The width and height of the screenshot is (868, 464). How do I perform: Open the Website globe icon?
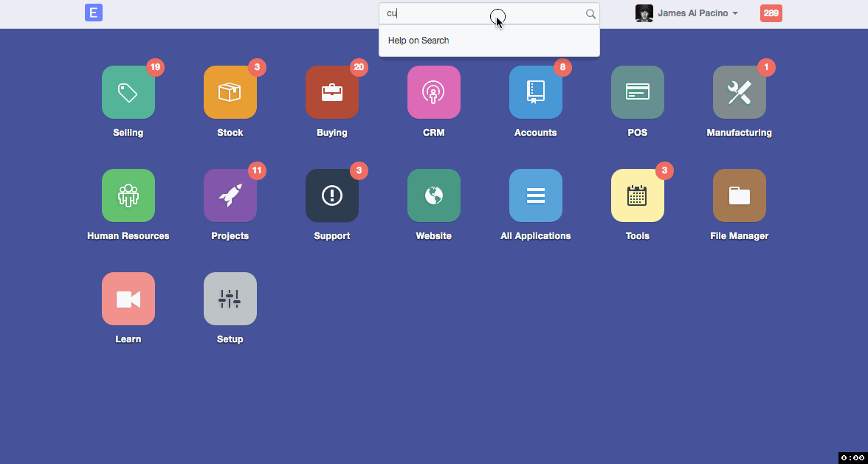coord(434,196)
